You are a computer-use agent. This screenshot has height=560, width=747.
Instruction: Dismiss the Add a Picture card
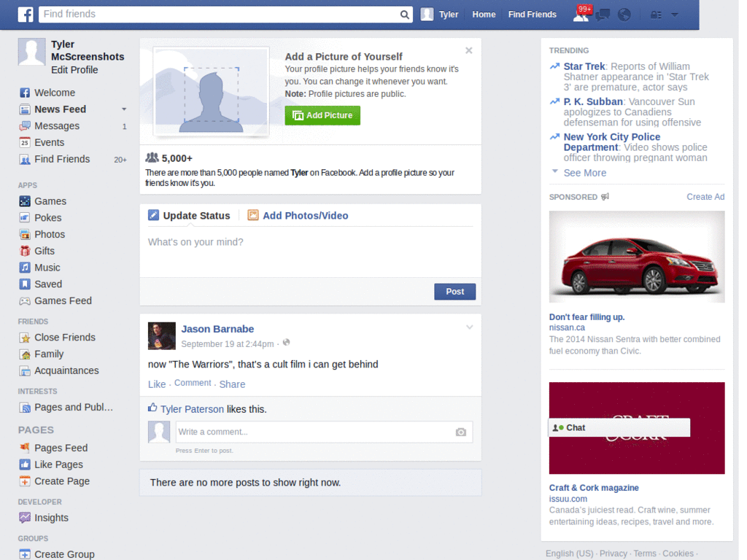(x=469, y=50)
